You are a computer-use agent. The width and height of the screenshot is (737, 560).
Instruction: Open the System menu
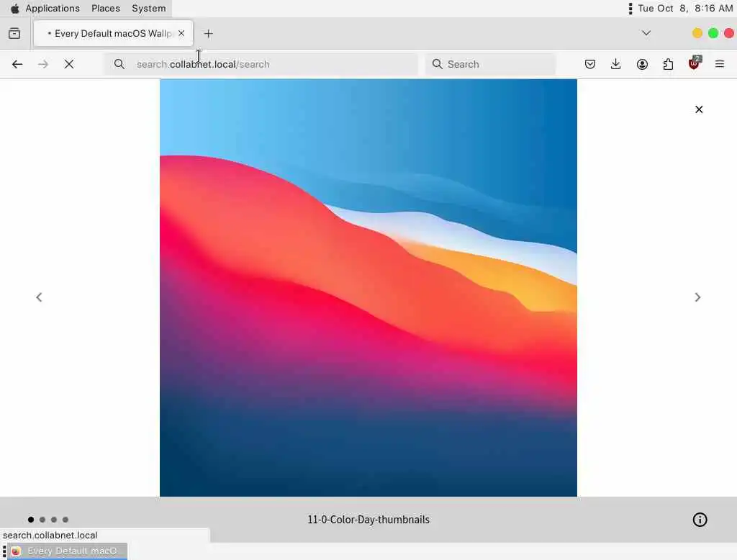coord(148,9)
